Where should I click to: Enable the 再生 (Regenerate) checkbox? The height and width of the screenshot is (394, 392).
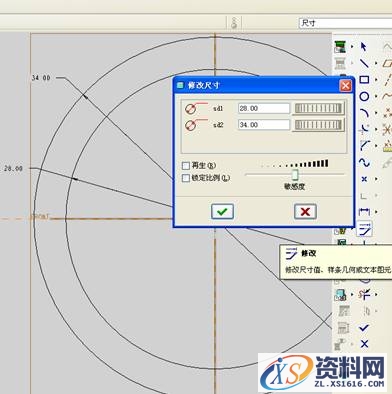pos(186,165)
